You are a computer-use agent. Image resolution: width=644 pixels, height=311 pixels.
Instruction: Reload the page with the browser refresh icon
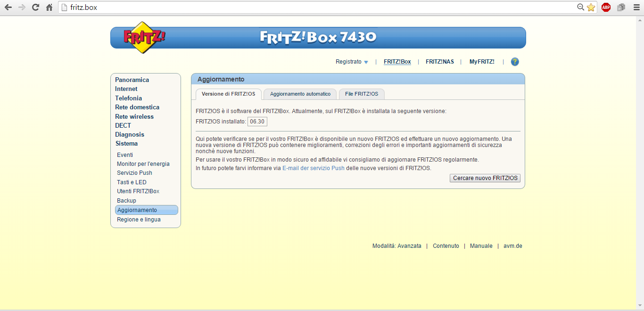pos(35,8)
